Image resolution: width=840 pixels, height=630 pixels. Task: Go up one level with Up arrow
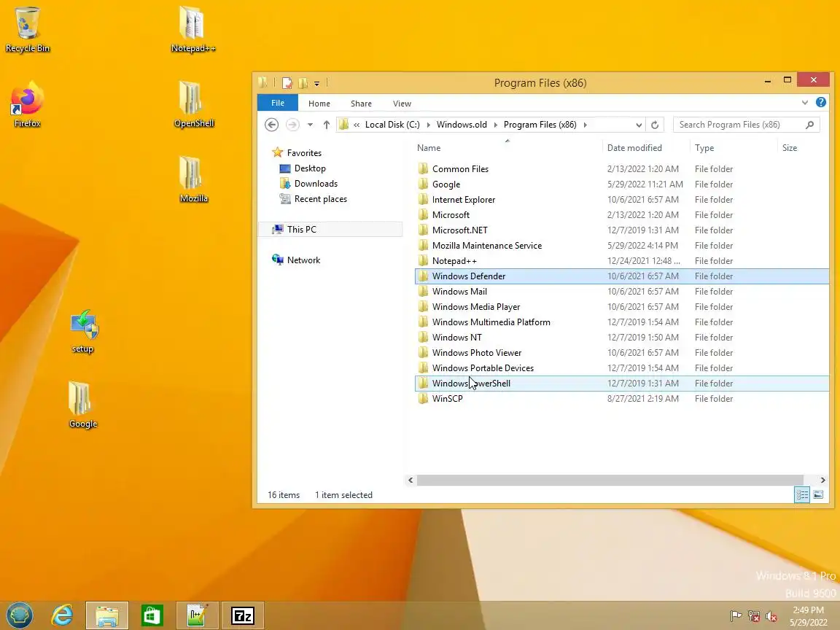click(x=326, y=125)
